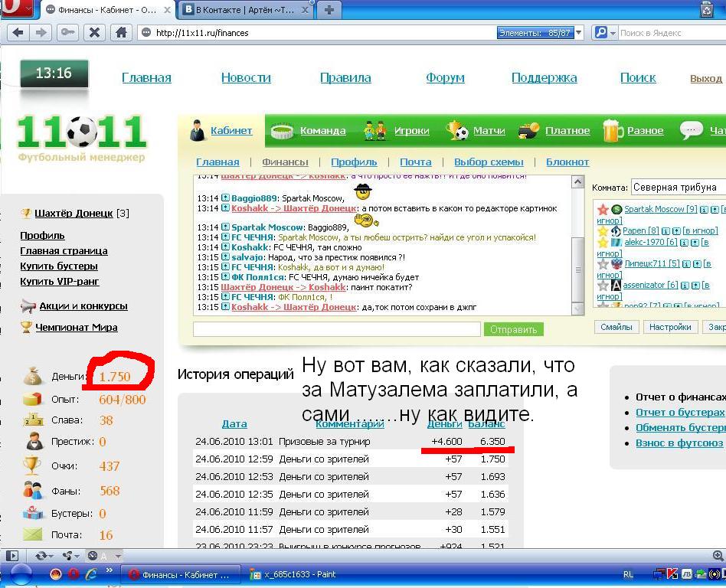Click the browser Home button

(x=120, y=33)
